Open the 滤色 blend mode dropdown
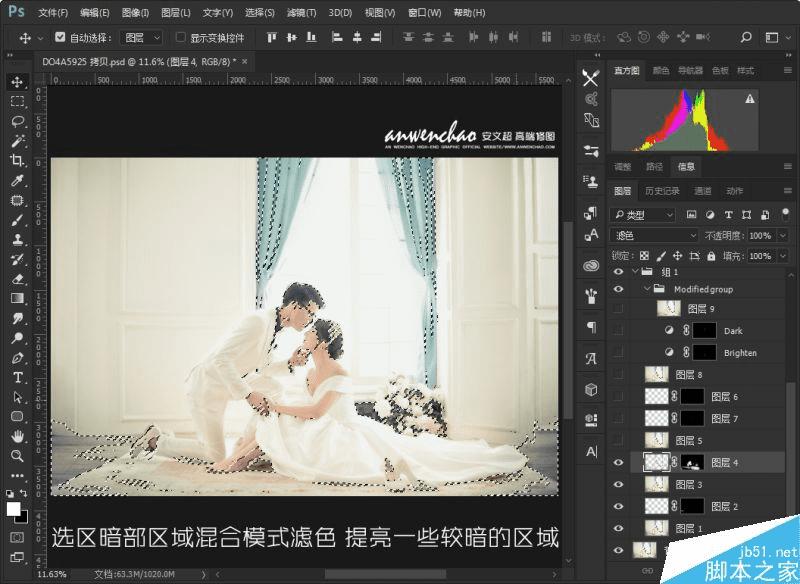 tap(654, 236)
